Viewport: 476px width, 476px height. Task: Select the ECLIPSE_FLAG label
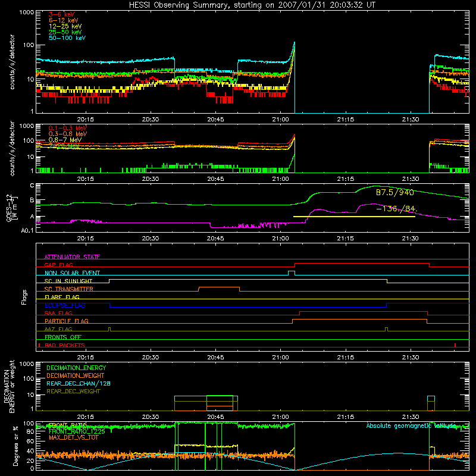65,305
